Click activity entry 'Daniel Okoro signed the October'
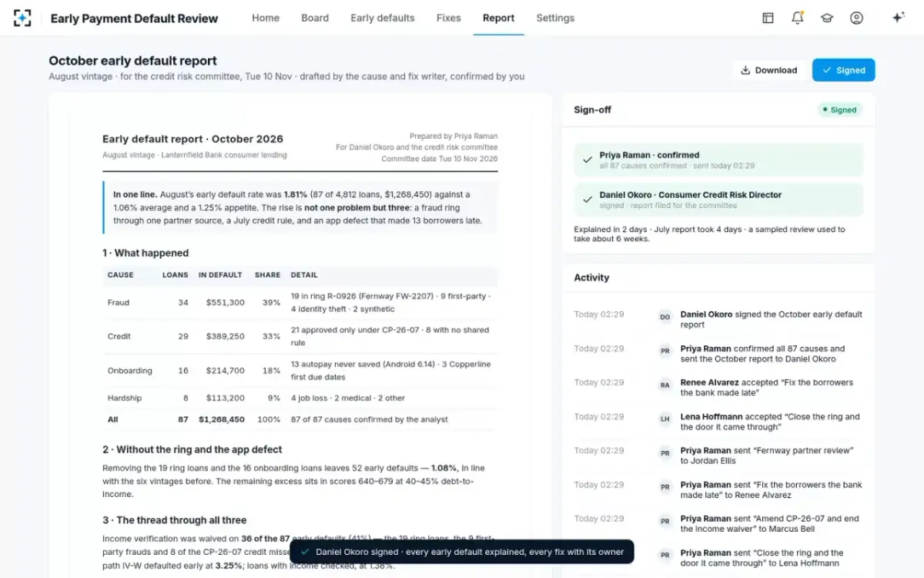Screen dimensions: 924x578 772,320
